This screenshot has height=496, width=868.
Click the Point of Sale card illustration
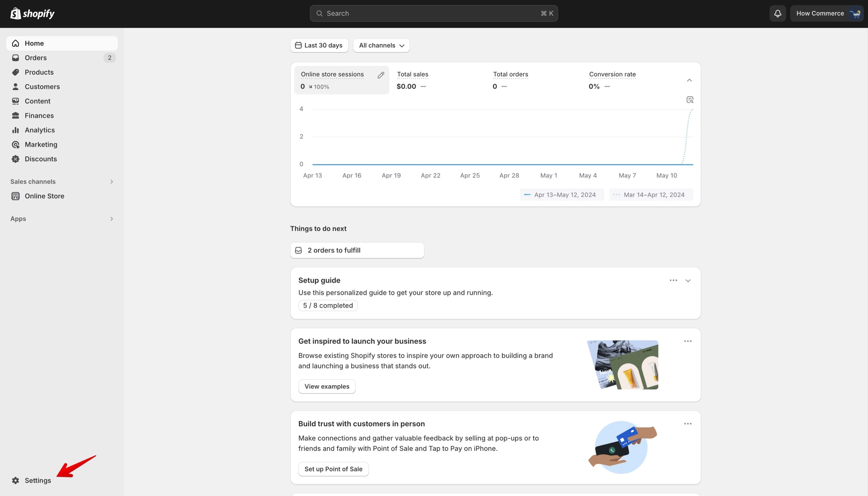(623, 447)
